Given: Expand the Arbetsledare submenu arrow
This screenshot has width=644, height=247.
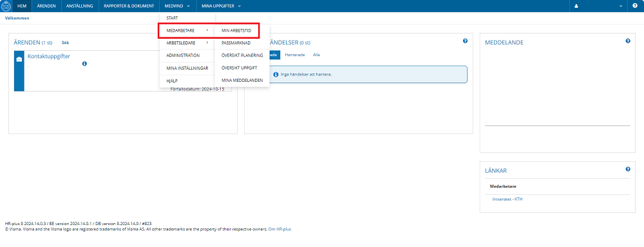Looking at the screenshot, I should coord(207,43).
